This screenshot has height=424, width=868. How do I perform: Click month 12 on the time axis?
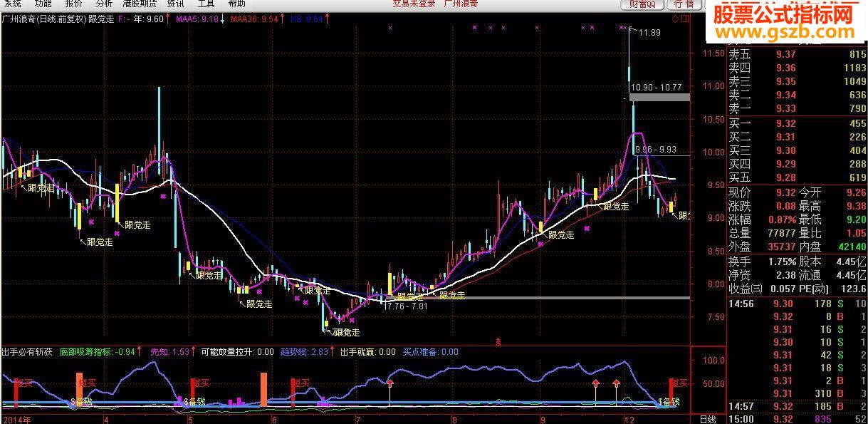(629, 419)
